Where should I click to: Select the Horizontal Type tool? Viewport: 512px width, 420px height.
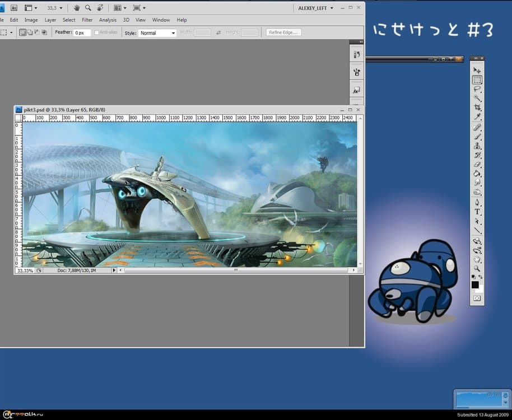point(477,212)
